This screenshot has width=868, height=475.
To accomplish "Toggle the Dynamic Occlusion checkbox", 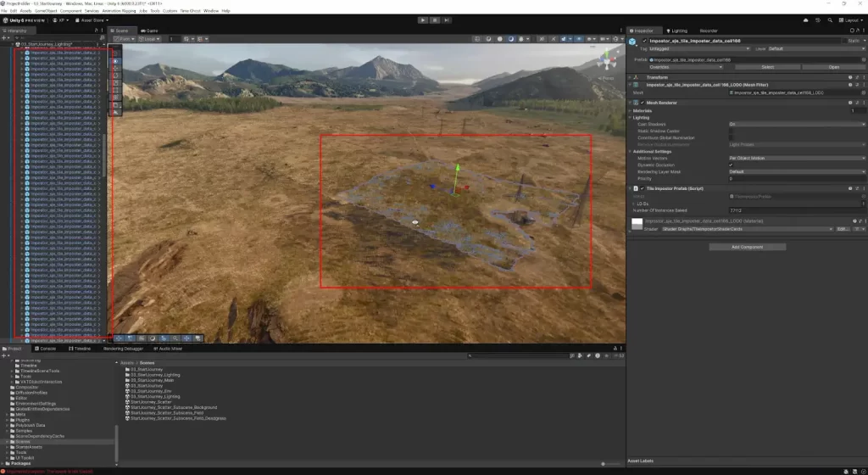I will [731, 165].
